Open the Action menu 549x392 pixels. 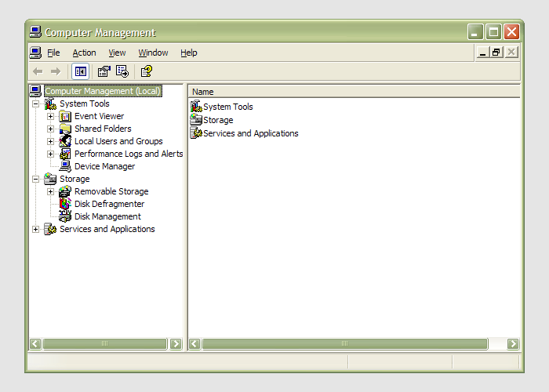pos(85,53)
